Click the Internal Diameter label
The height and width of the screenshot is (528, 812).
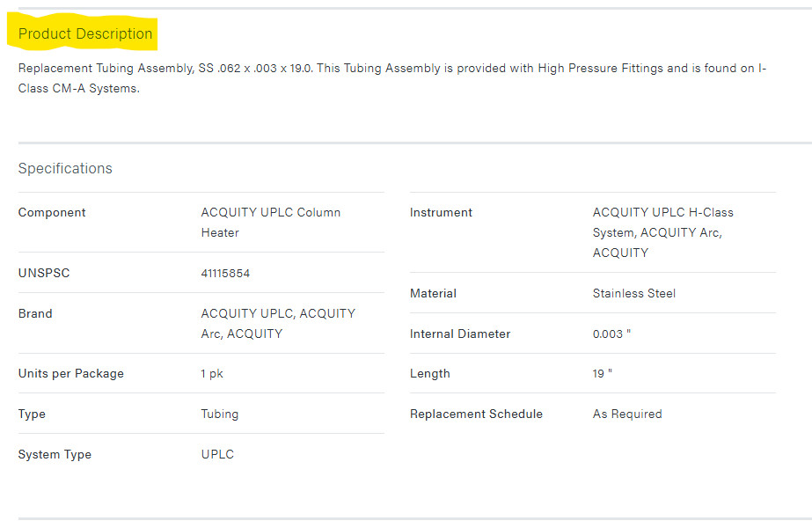pos(460,334)
